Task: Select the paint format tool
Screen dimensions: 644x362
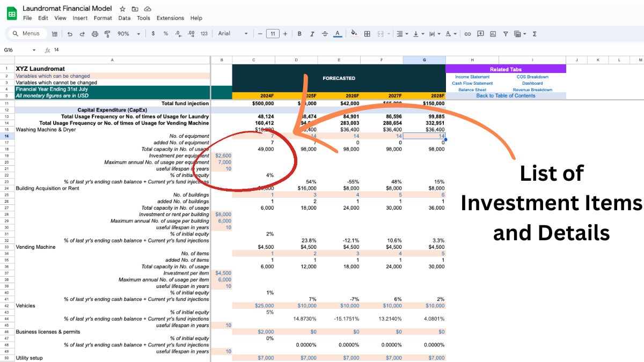Action: pyautogui.click(x=107, y=34)
